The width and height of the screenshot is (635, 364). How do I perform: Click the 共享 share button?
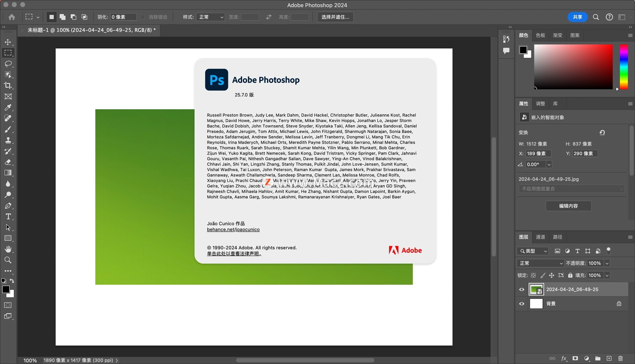(x=577, y=17)
